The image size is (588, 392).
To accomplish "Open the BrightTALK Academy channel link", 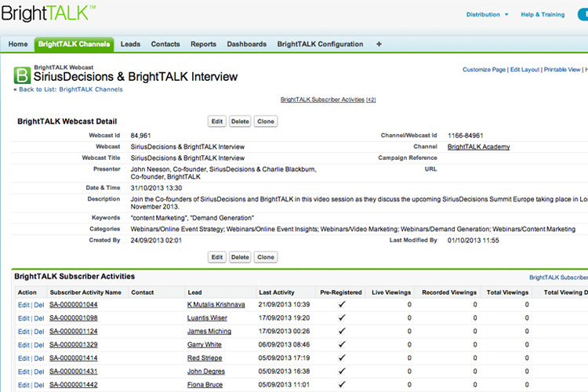I will coord(478,147).
